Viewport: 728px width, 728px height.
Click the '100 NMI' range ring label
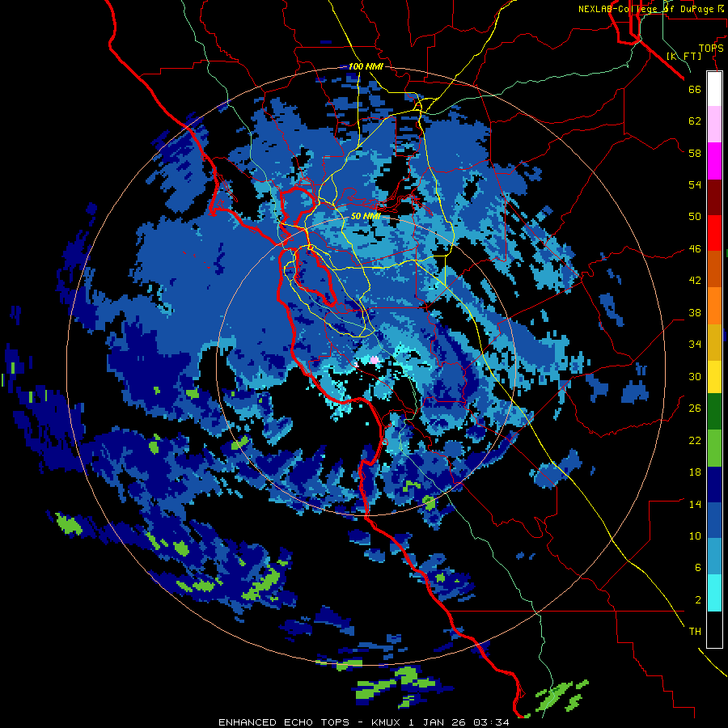point(366,66)
